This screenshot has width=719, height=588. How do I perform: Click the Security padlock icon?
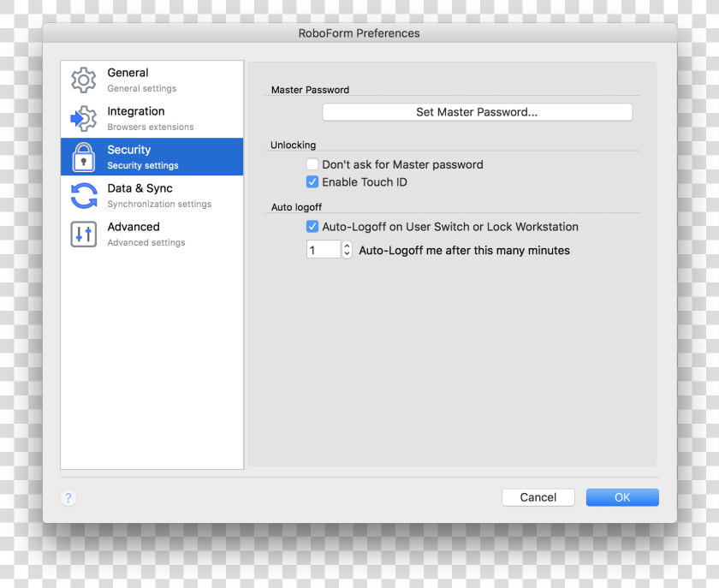tap(84, 157)
